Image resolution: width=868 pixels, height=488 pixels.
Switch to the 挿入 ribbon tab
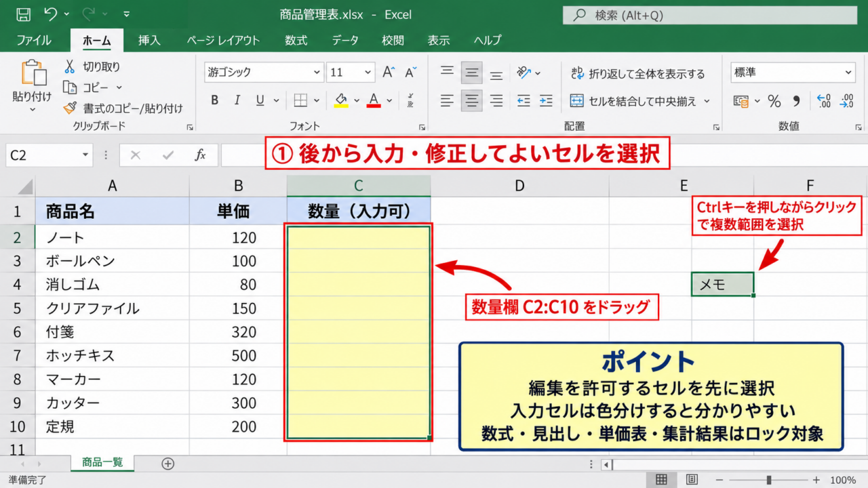(x=149, y=41)
